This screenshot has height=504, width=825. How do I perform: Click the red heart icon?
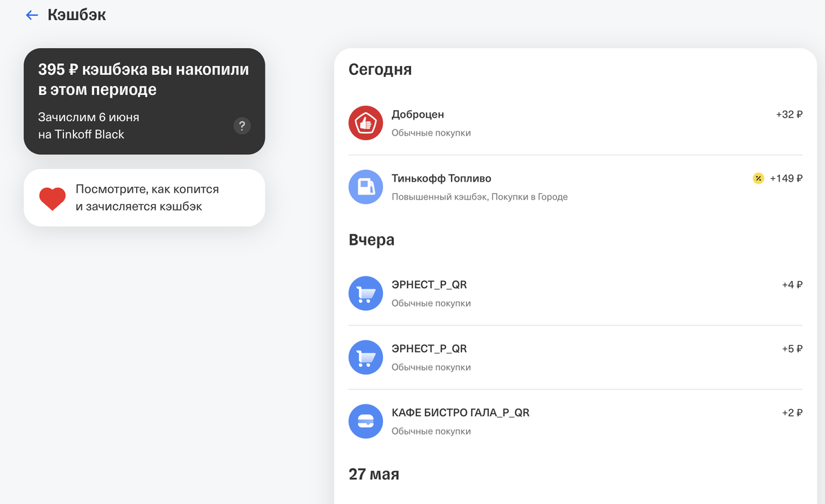click(x=52, y=198)
